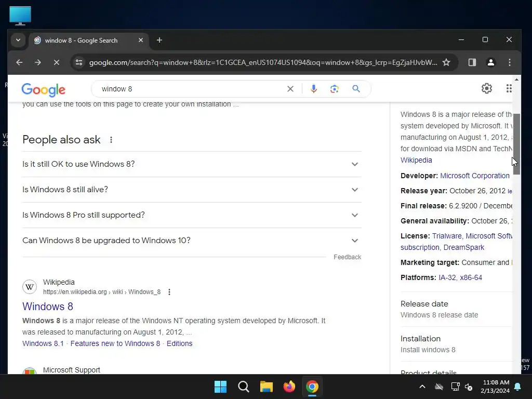Search by image with Lens icon

pyautogui.click(x=334, y=89)
